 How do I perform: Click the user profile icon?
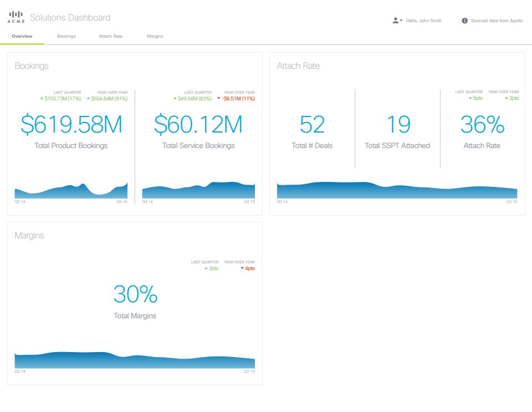(x=395, y=21)
